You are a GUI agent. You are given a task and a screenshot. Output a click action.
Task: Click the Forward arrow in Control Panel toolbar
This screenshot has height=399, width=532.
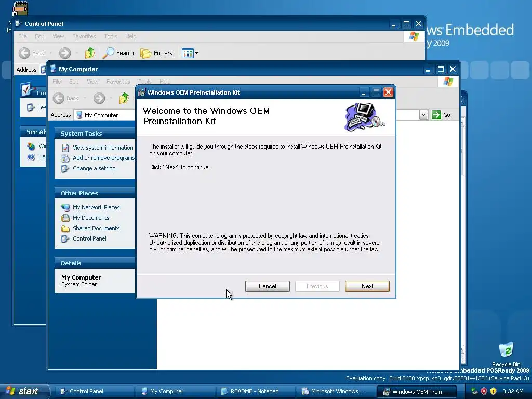coord(65,53)
